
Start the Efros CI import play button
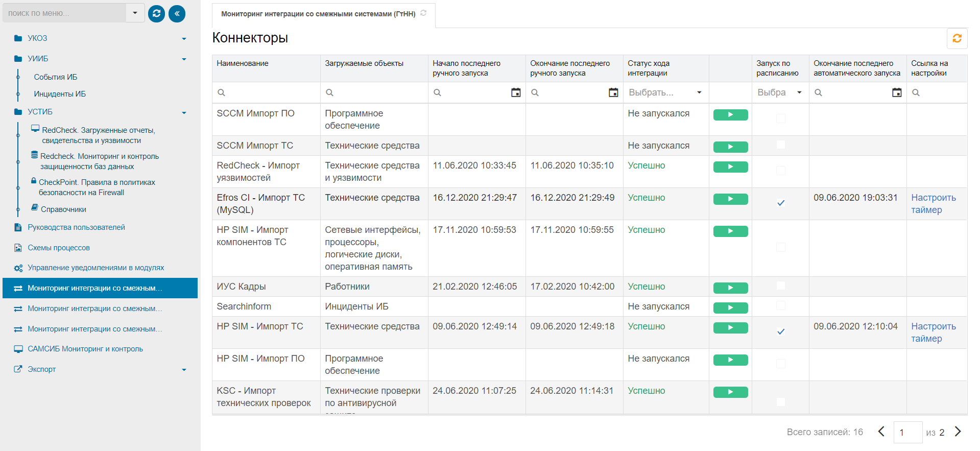point(730,199)
